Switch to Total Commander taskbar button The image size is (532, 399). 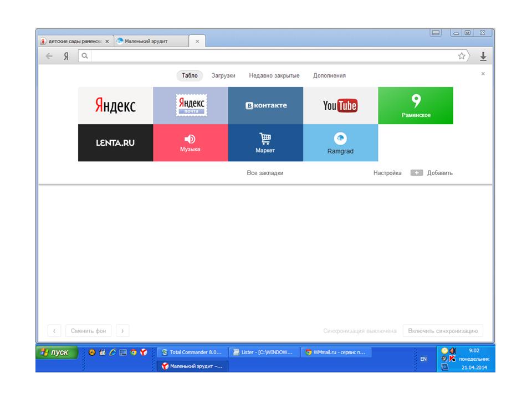click(192, 352)
